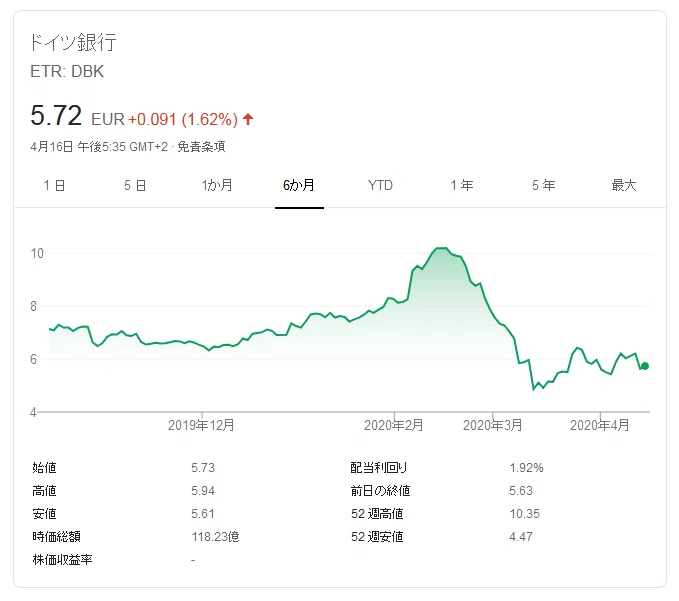Image resolution: width=679 pixels, height=601 pixels.
Task: Click the 安値 label
Action: (44, 514)
